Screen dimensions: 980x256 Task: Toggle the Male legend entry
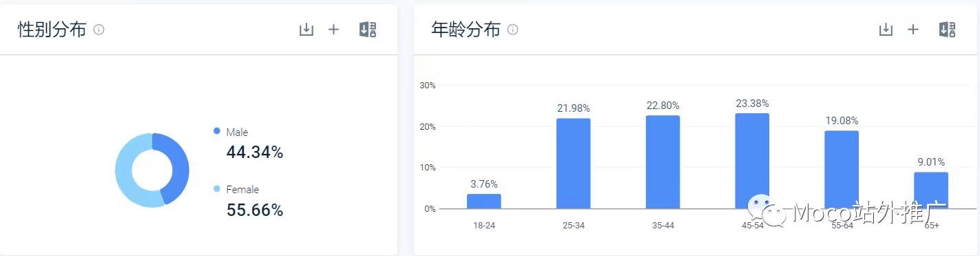tap(237, 132)
